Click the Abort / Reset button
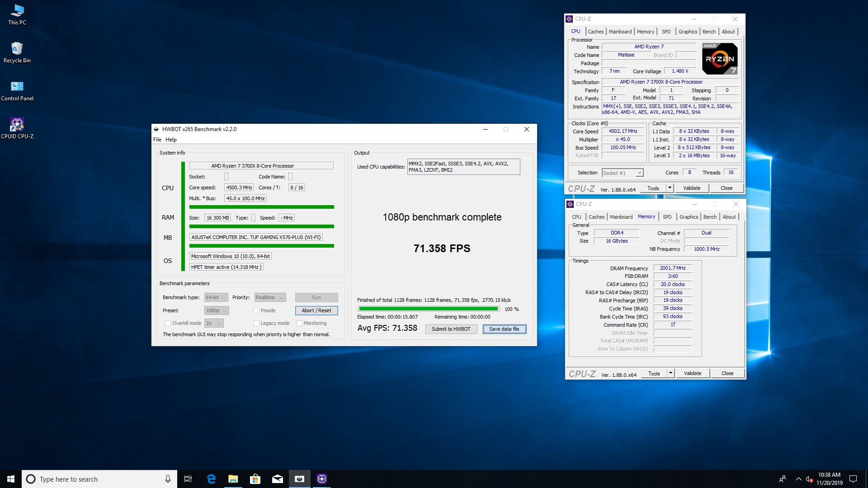This screenshot has height=488, width=868. 316,310
